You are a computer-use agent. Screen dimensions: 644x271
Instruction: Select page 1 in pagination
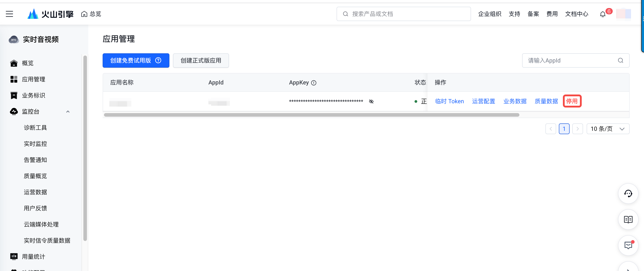(x=564, y=129)
